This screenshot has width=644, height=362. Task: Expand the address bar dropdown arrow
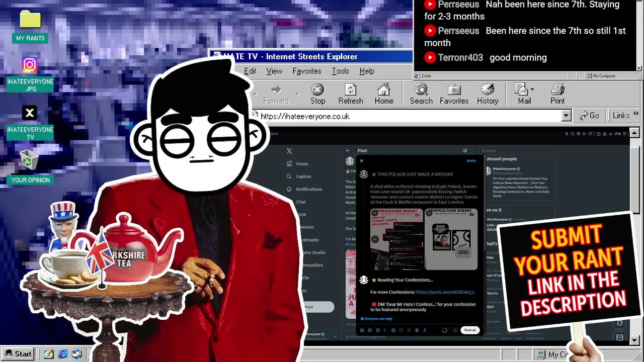[566, 116]
